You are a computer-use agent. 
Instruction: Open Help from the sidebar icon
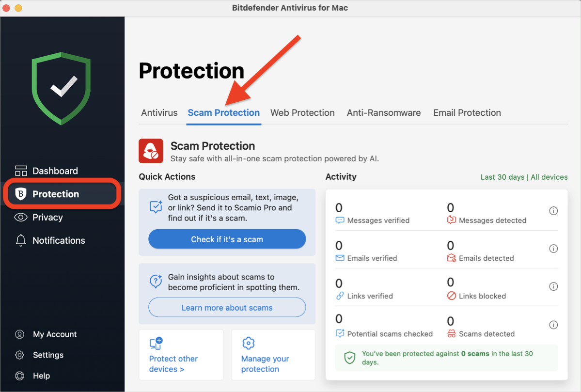[20, 376]
